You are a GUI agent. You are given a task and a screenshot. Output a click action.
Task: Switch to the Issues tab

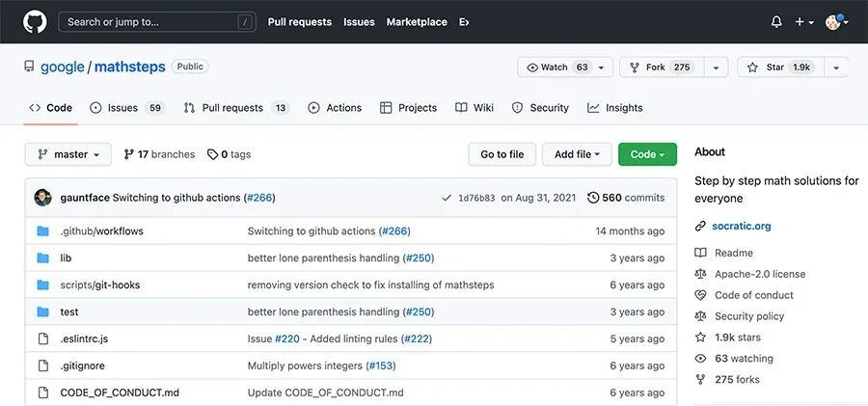tap(122, 108)
